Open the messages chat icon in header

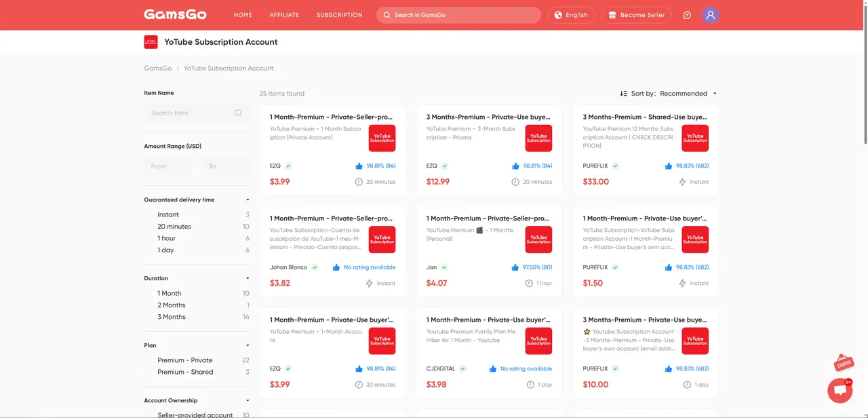pos(687,15)
